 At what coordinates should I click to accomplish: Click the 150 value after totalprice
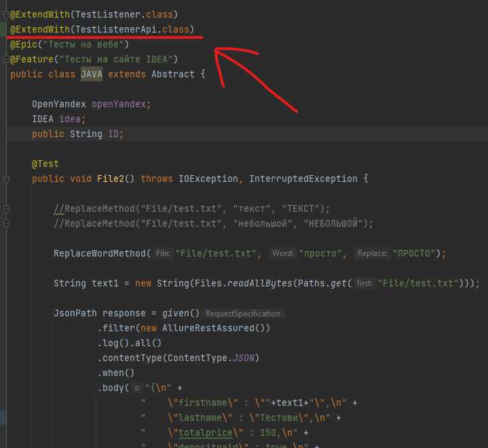click(268, 433)
